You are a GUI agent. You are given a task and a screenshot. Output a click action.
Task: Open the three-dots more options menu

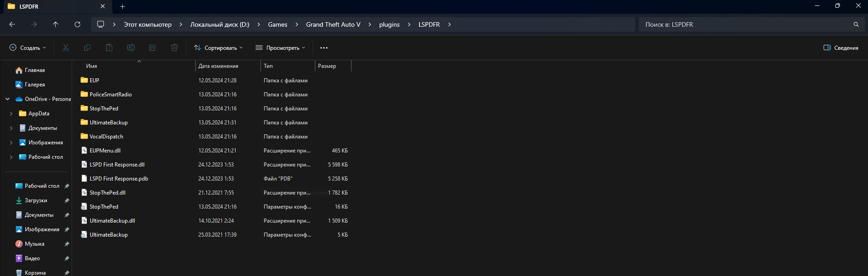324,48
